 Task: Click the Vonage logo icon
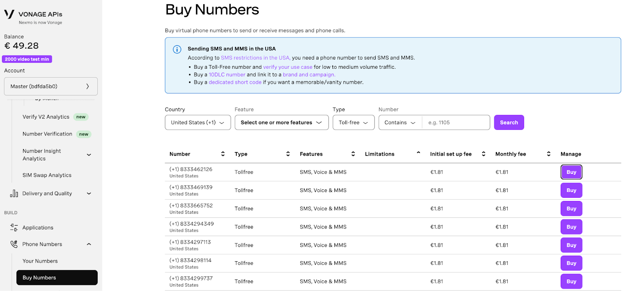pyautogui.click(x=9, y=14)
